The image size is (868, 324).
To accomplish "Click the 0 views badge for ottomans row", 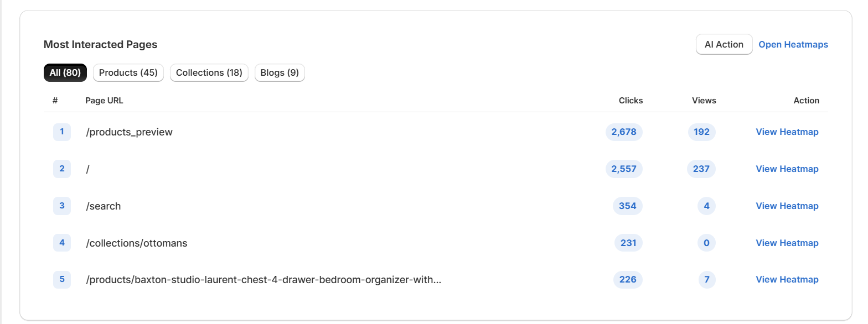I will pyautogui.click(x=706, y=243).
